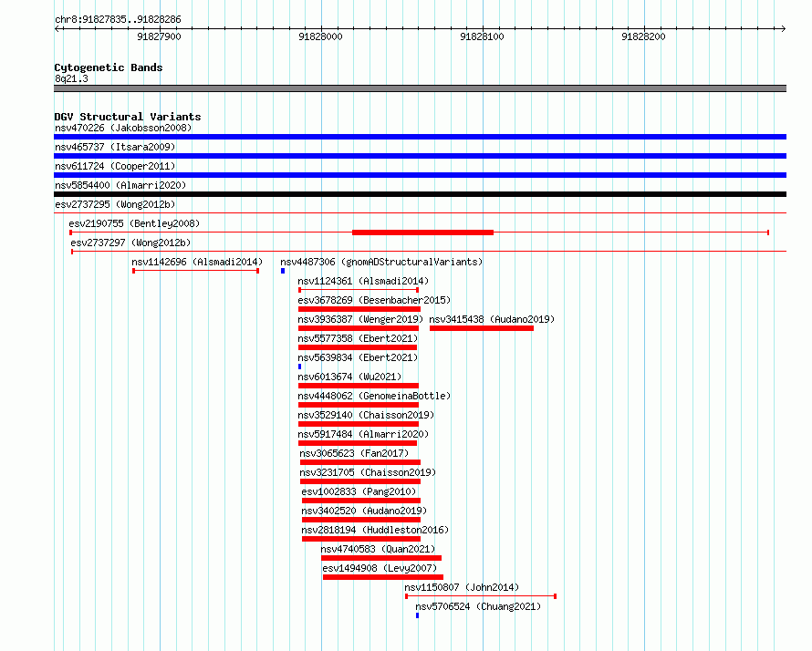Click the DGV Structural Variants track title
Image resolution: width=812 pixels, height=651 pixels.
(128, 117)
